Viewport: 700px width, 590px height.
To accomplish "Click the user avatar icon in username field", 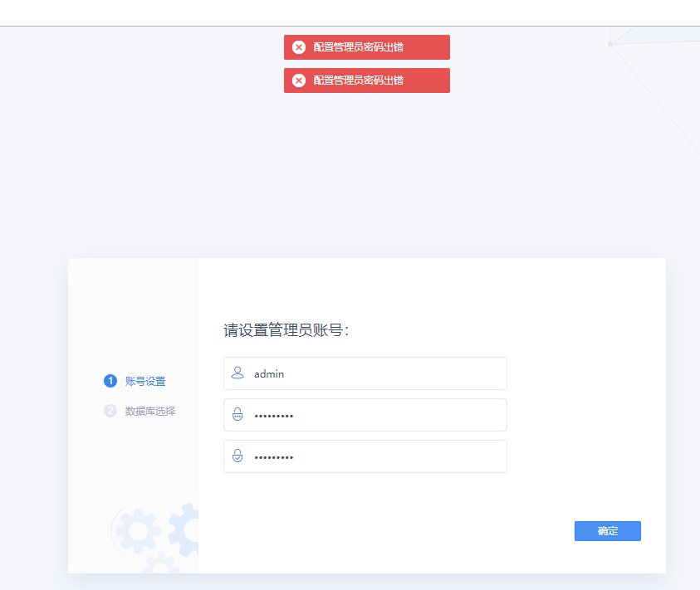I will click(237, 373).
